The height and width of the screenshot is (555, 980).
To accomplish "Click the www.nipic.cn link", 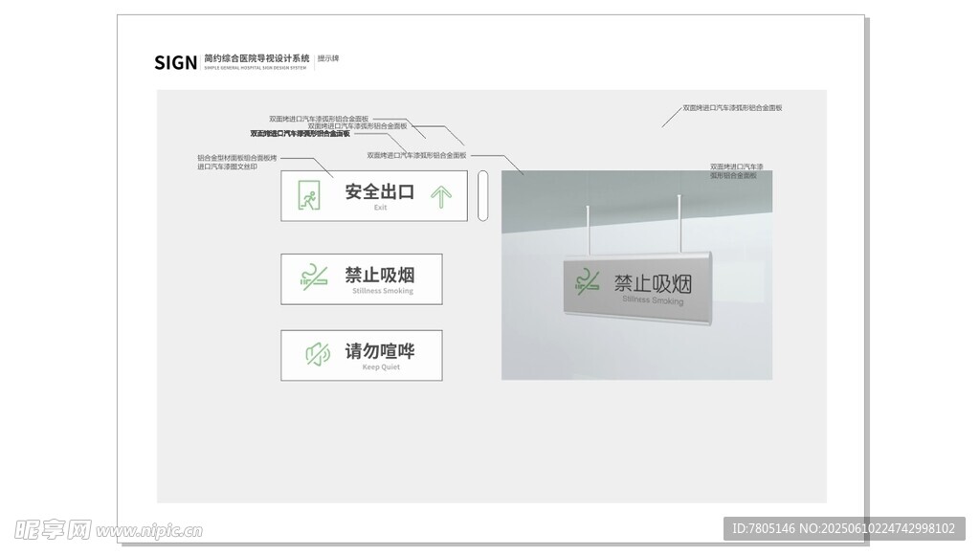I will point(149,531).
